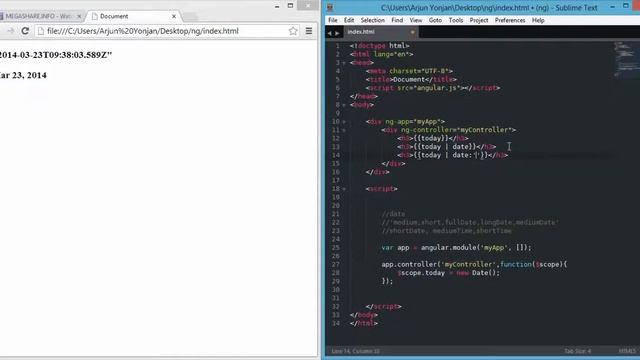Click the app.controller line of code
The height and width of the screenshot is (360, 640).
coord(474,264)
